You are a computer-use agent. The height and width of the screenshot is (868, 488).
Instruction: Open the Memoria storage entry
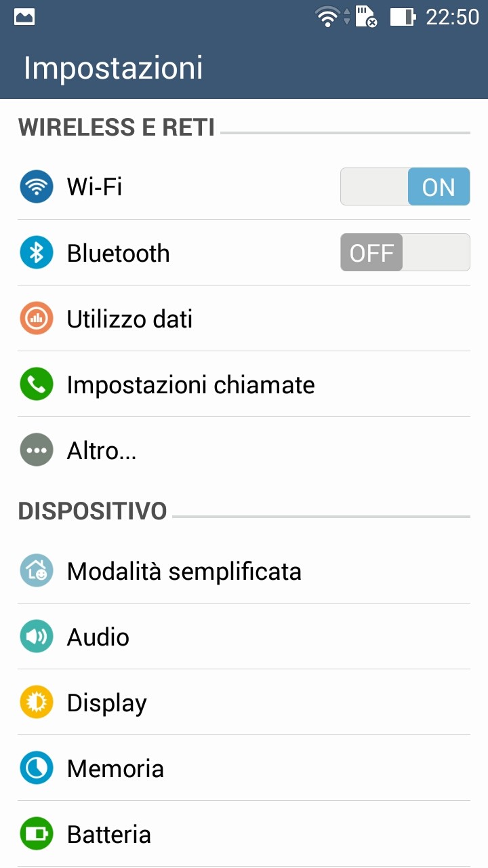coord(115,768)
